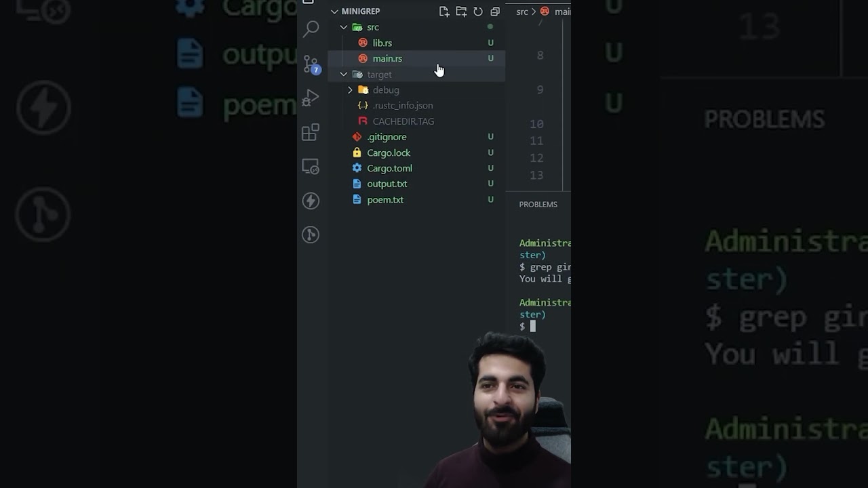Screen dimensions: 868x488
Task: Refresh the explorer file tree
Action: [x=478, y=12]
